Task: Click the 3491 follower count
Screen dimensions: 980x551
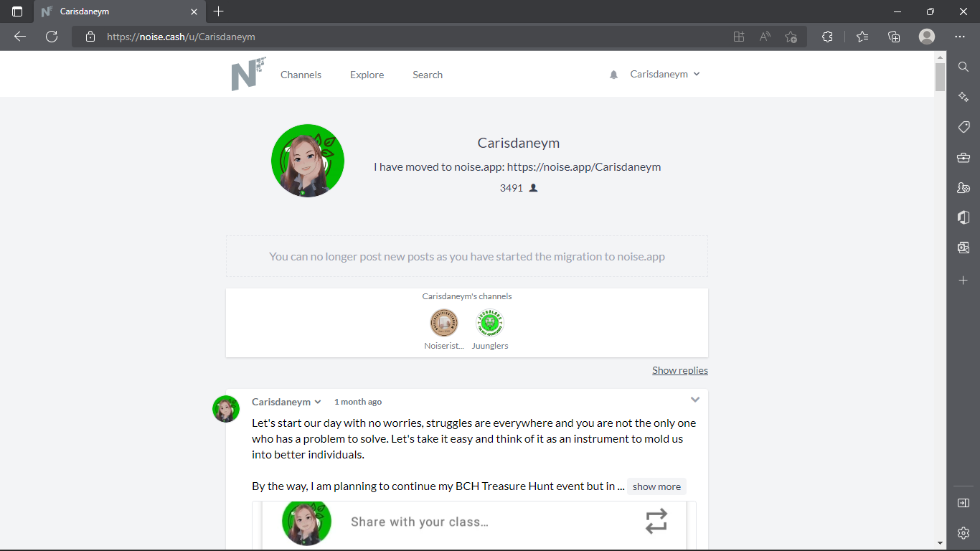Action: point(512,188)
